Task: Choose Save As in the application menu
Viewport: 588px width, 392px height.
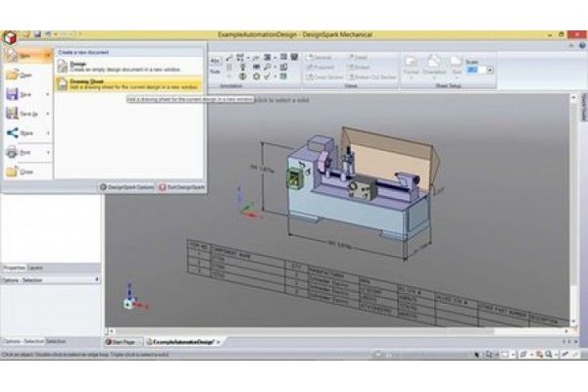Action: [x=24, y=114]
